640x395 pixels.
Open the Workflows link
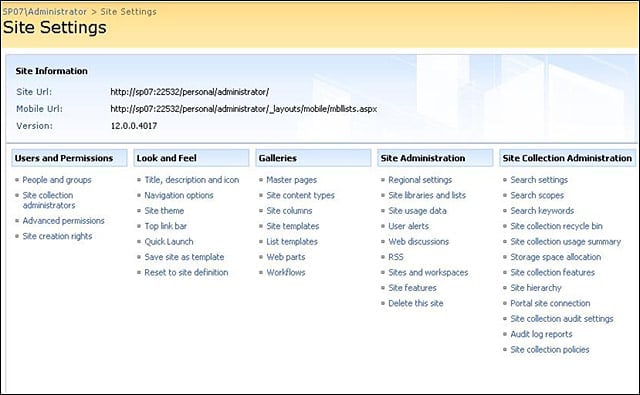point(286,273)
